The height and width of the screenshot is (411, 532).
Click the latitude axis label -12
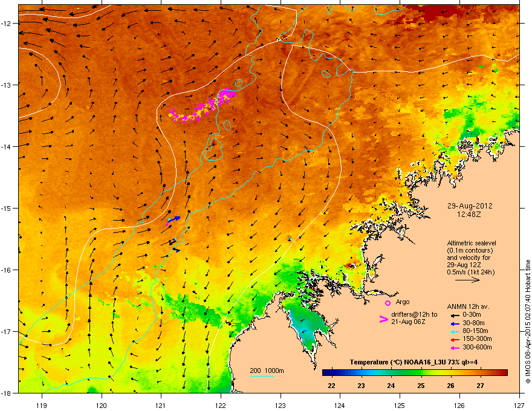pos(6,24)
